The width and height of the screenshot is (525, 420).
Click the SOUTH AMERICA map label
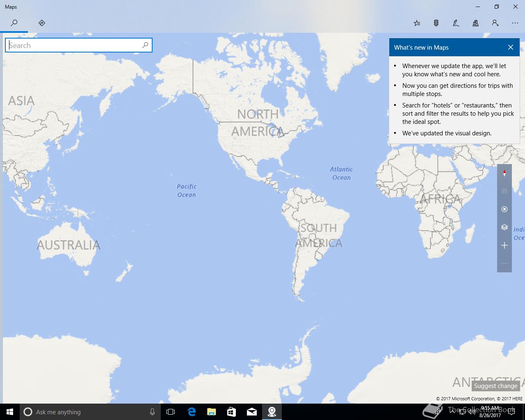pyautogui.click(x=319, y=235)
